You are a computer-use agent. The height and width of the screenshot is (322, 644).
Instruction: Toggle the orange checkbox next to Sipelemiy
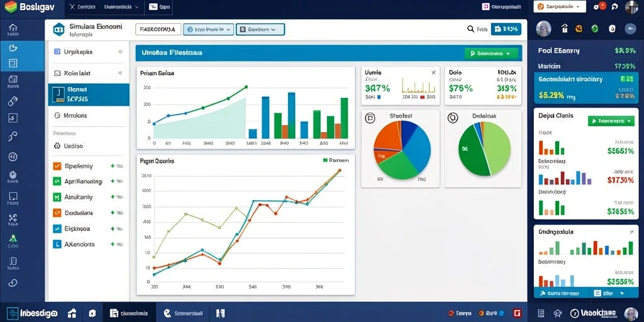click(57, 166)
